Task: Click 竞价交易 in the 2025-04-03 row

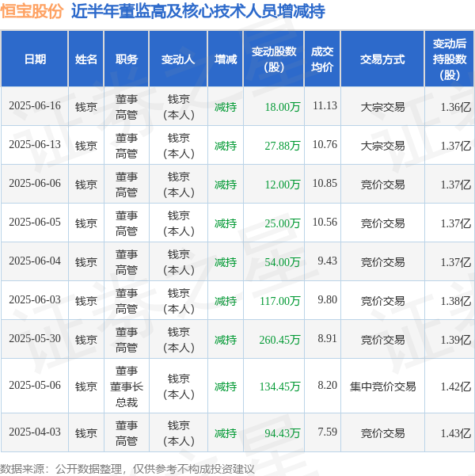Action: coord(382,433)
